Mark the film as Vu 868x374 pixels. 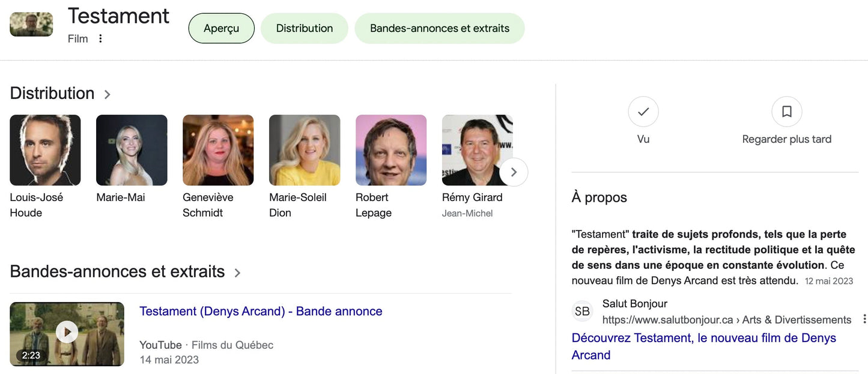(643, 112)
